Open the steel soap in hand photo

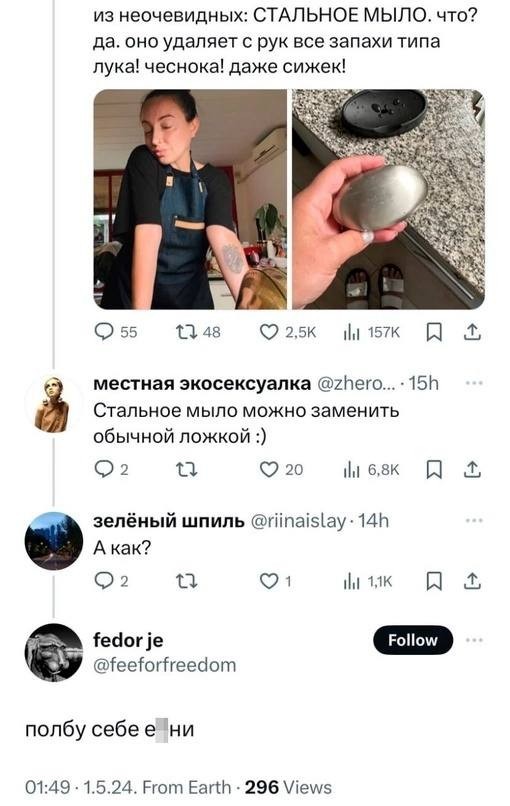pyautogui.click(x=388, y=199)
